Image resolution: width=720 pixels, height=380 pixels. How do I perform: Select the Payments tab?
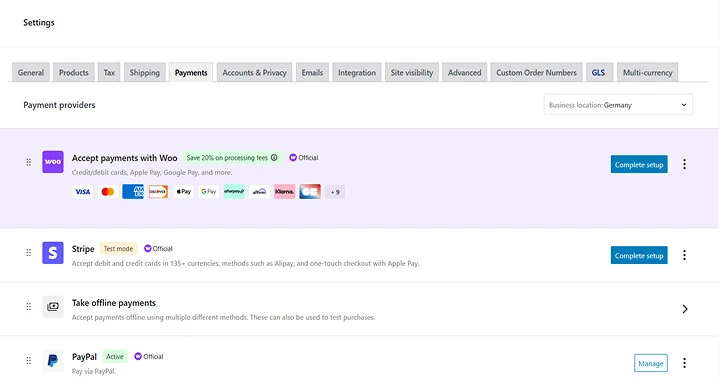tap(191, 73)
